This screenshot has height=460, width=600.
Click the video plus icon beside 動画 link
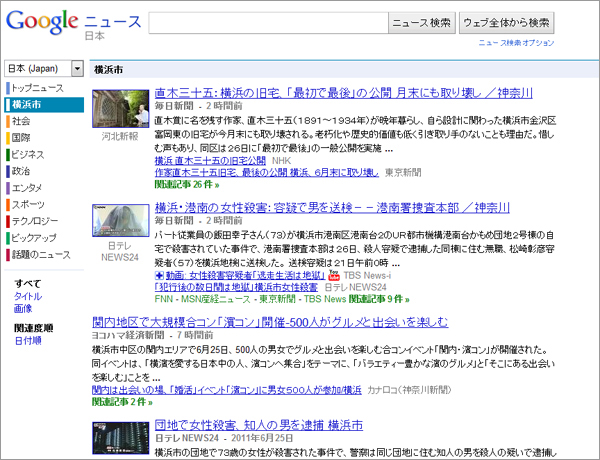point(159,274)
